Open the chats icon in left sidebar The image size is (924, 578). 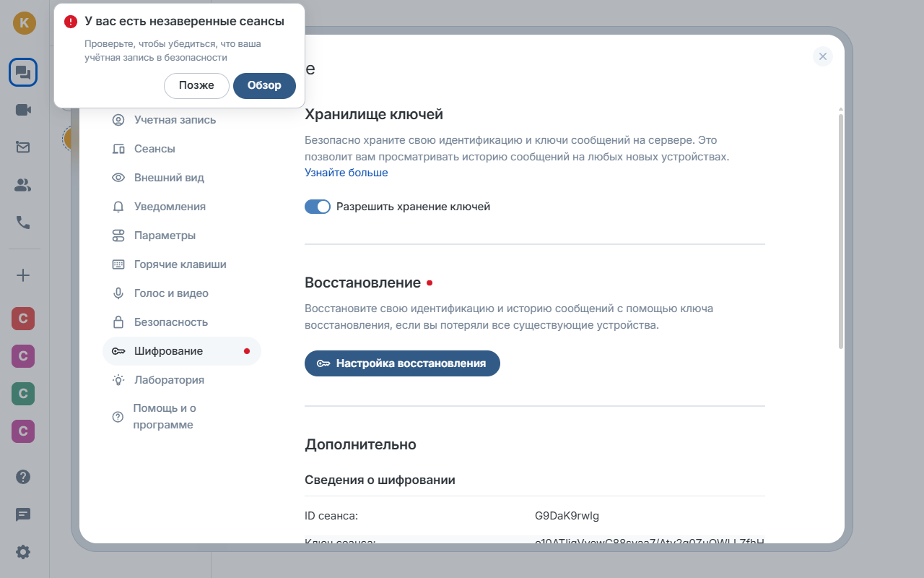[23, 72]
